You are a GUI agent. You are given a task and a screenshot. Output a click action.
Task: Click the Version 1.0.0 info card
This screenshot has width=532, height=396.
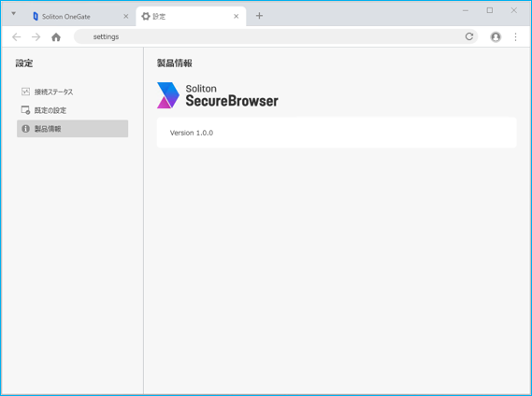pos(337,133)
